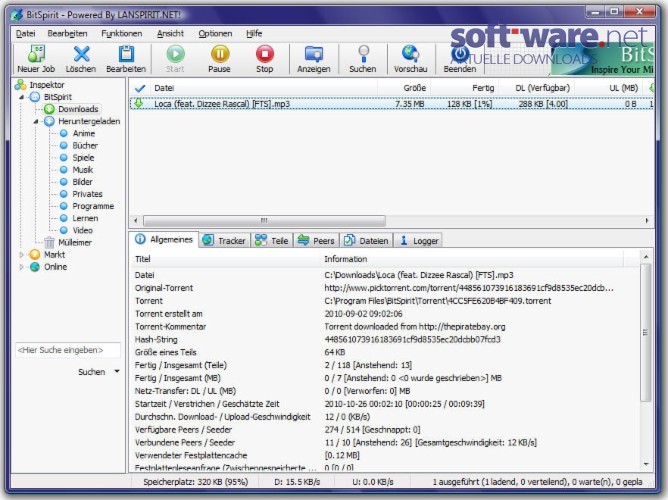Image resolution: width=668 pixels, height=500 pixels.
Task: Select the Online tree item
Action: [55, 267]
